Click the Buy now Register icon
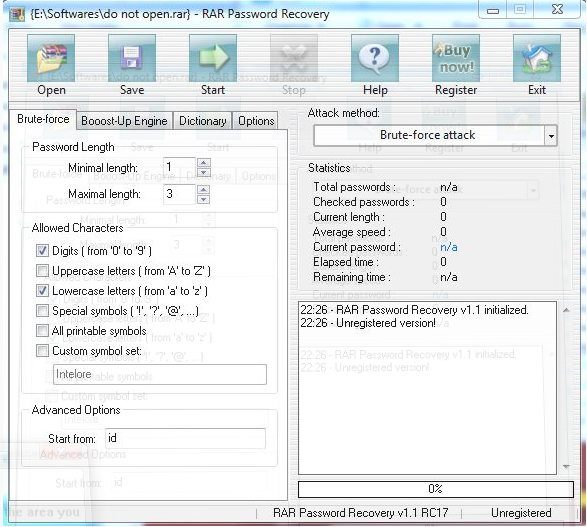Screen dimensions: 587x527 (x=456, y=58)
